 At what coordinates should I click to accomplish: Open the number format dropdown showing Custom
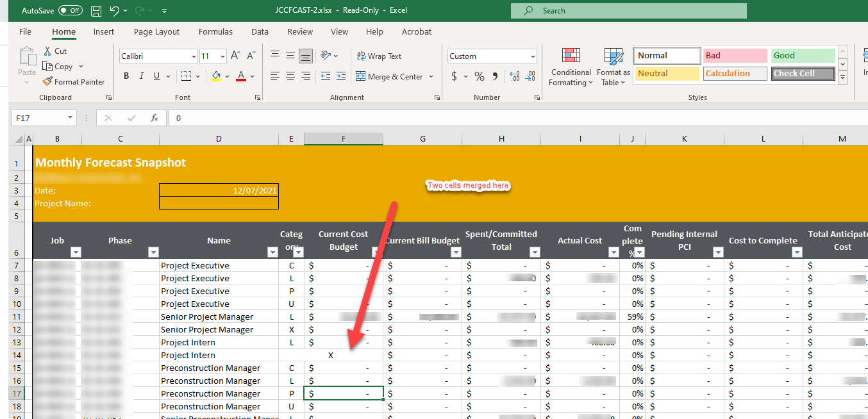click(x=533, y=56)
